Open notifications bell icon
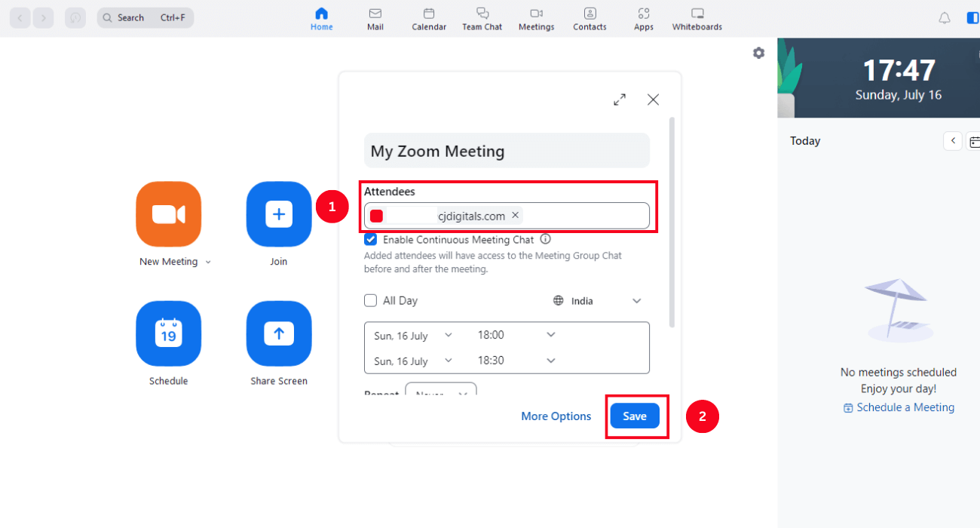The width and height of the screenshot is (980, 528). point(945,18)
